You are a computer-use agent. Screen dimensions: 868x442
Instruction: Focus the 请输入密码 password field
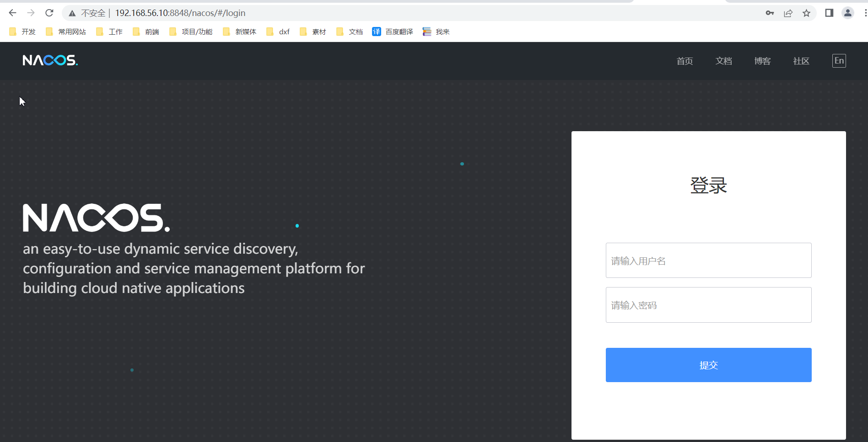click(708, 305)
